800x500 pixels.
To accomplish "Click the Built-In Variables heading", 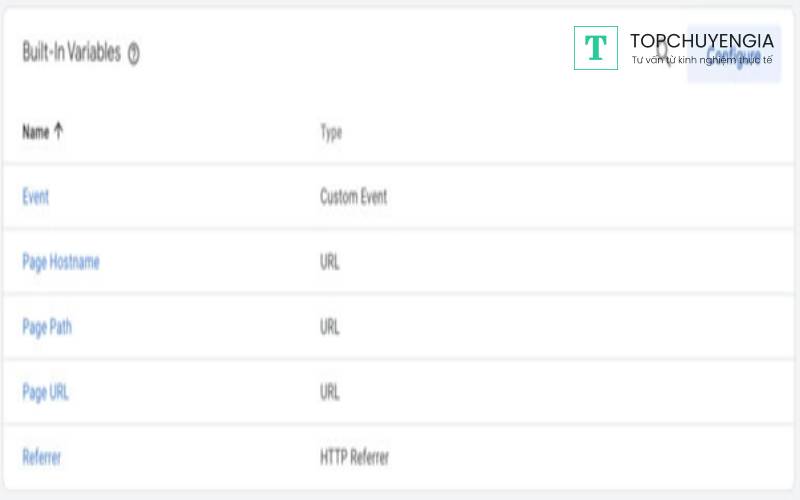I will (x=71, y=53).
